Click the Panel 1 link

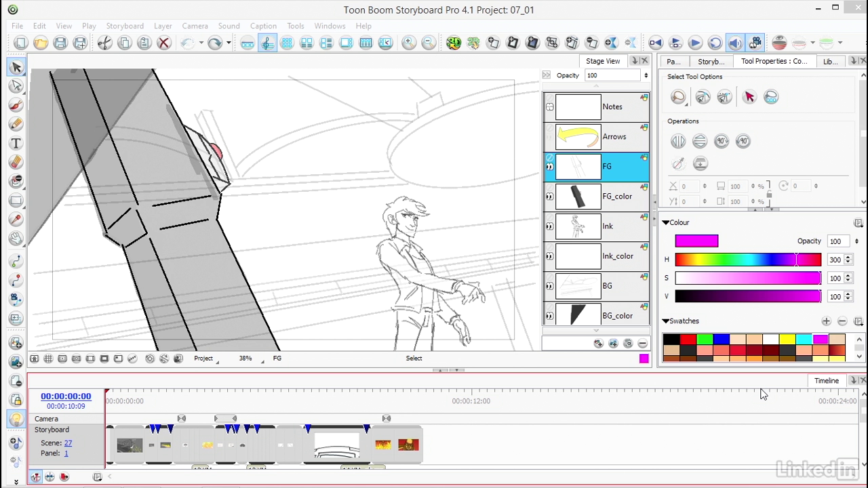[x=66, y=453]
